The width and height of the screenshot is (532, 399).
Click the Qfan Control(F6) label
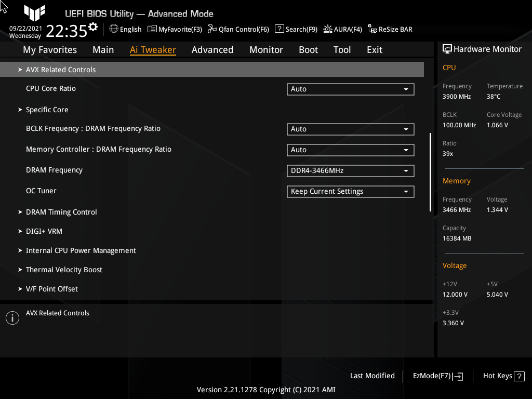[244, 29]
